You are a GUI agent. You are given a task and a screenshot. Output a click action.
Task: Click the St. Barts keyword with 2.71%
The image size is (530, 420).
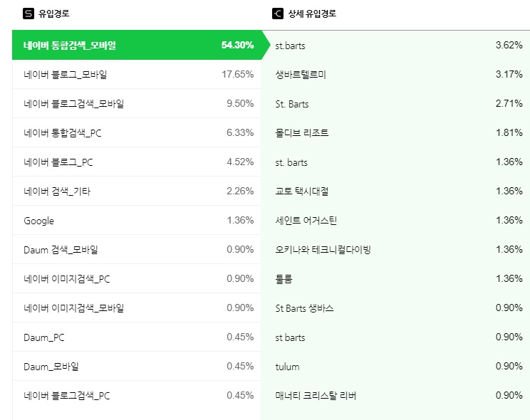click(x=291, y=104)
